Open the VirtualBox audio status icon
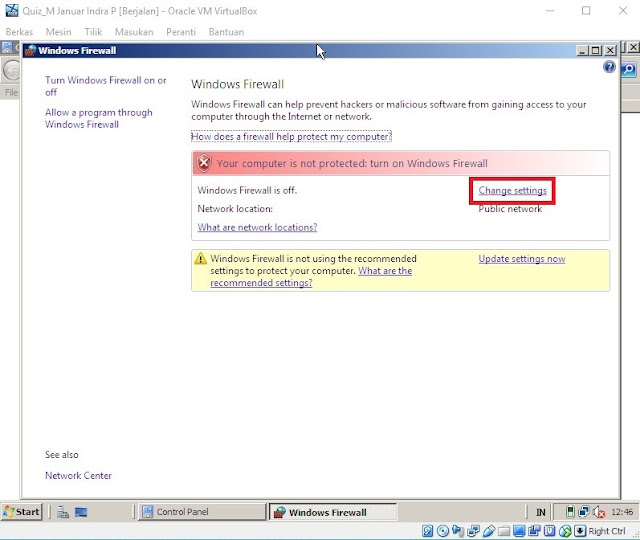640x540 pixels. click(458, 531)
